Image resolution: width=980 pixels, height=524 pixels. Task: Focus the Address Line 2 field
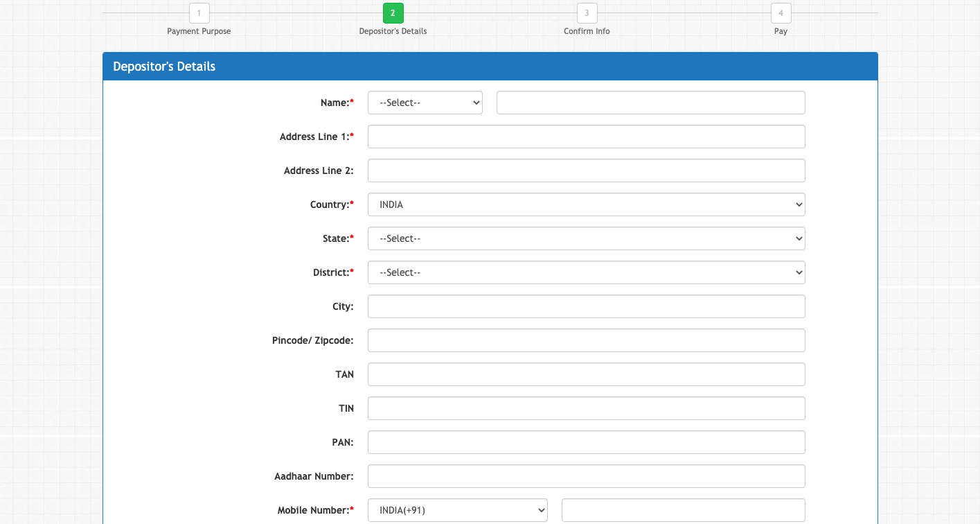pos(587,171)
